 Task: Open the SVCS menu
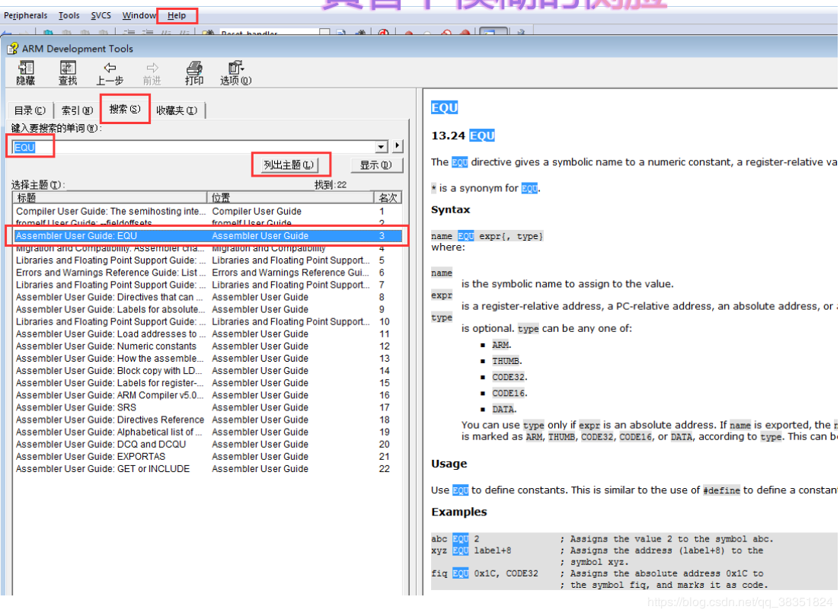click(x=101, y=15)
